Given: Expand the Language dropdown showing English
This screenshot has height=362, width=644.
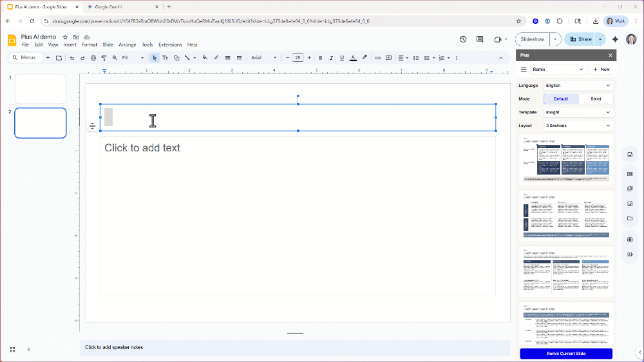Looking at the screenshot, I should point(578,85).
